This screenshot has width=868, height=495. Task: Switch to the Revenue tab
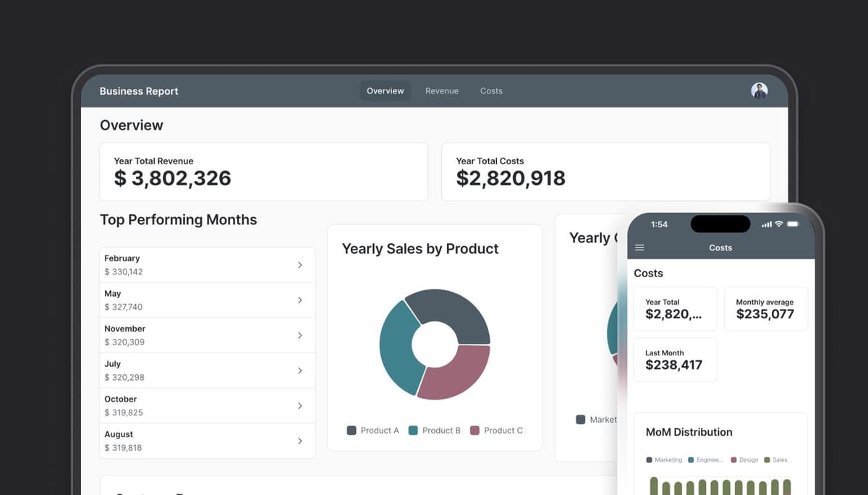tap(442, 91)
